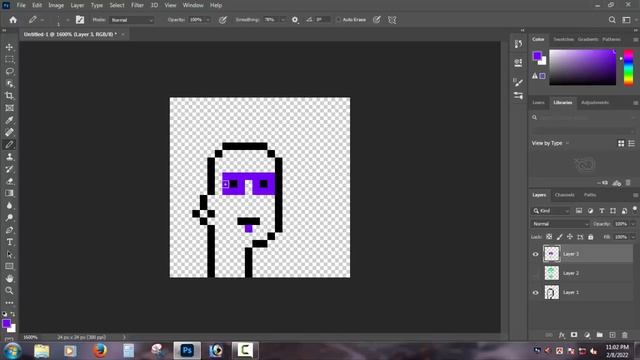Switch Libraries to list view
Image resolution: width=640 pixels, height=360 pixels.
click(631, 143)
